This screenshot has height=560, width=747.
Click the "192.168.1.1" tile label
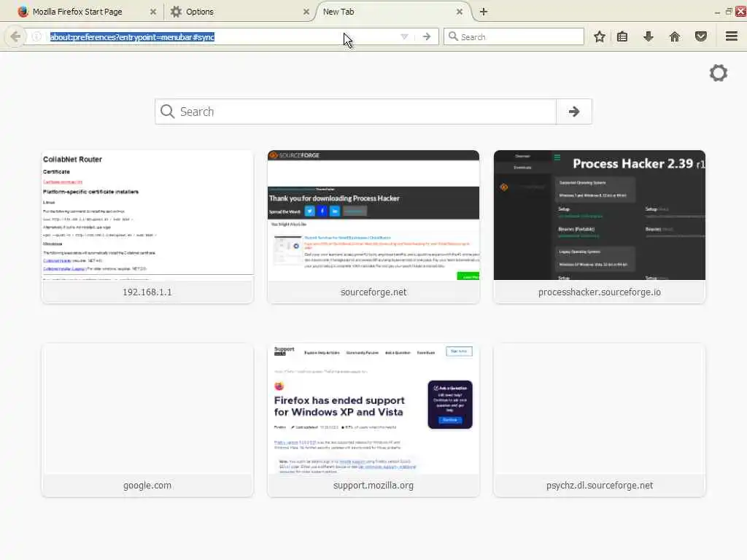(x=147, y=292)
